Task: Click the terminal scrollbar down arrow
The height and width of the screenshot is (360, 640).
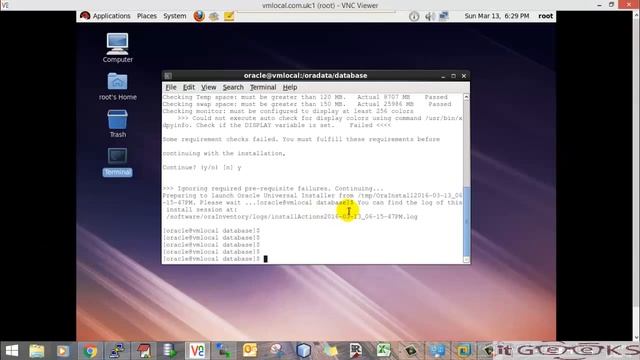Action: click(x=466, y=260)
